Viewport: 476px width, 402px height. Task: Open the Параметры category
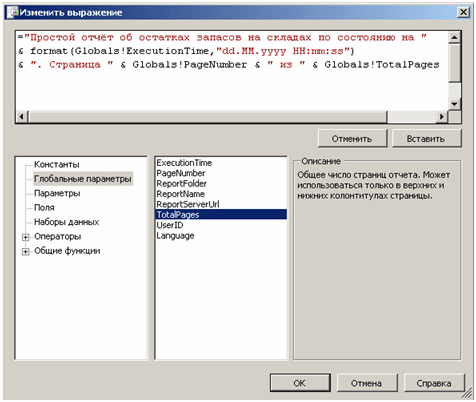[57, 193]
